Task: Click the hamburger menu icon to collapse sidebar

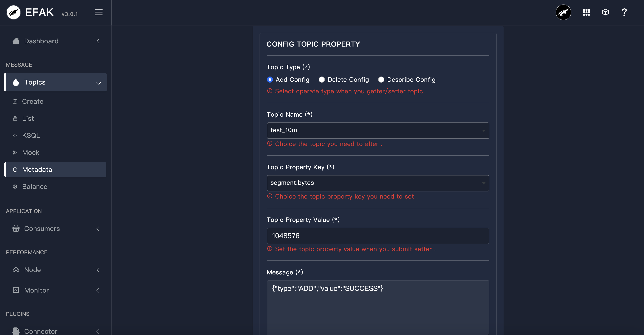Action: click(99, 12)
